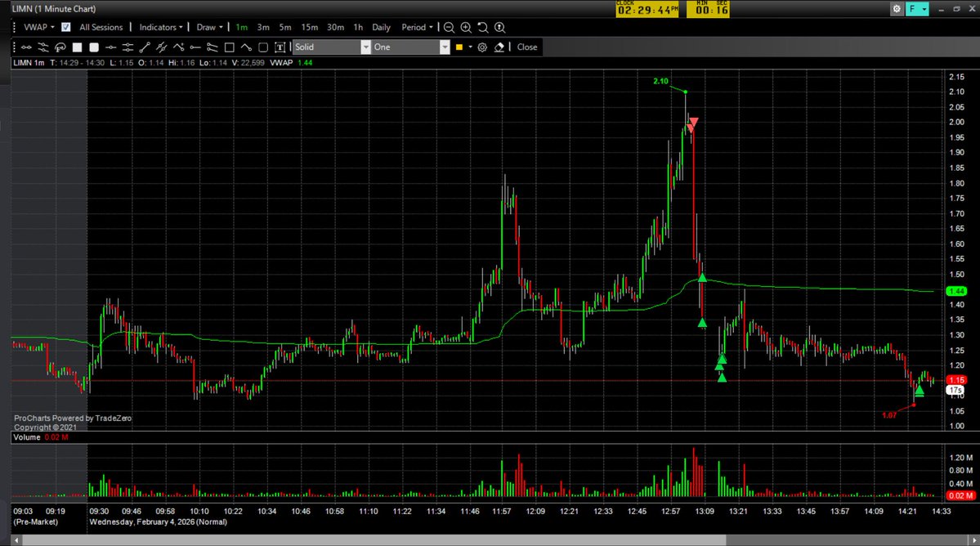Viewport: 980px width, 546px height.
Task: Click the yellow CLOCK 02:29:44 display
Action: [647, 9]
